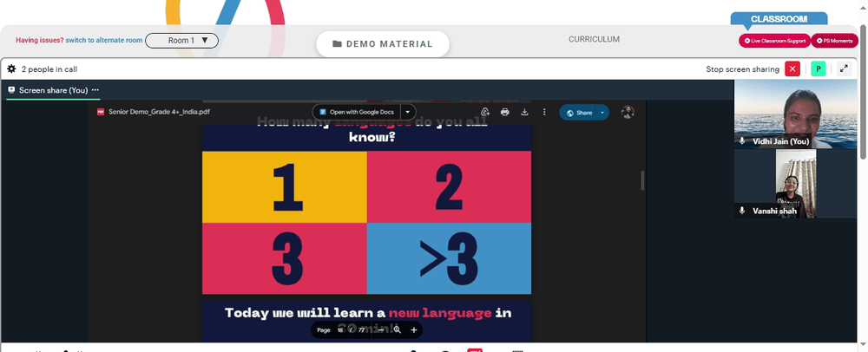Open PDF viewer more actions menu
The width and height of the screenshot is (868, 352).
tap(544, 112)
